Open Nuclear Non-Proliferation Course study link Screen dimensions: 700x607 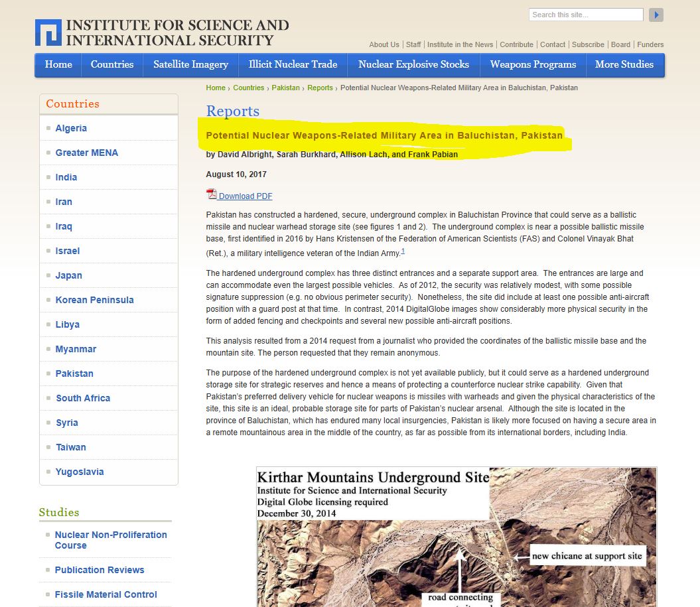tap(111, 540)
